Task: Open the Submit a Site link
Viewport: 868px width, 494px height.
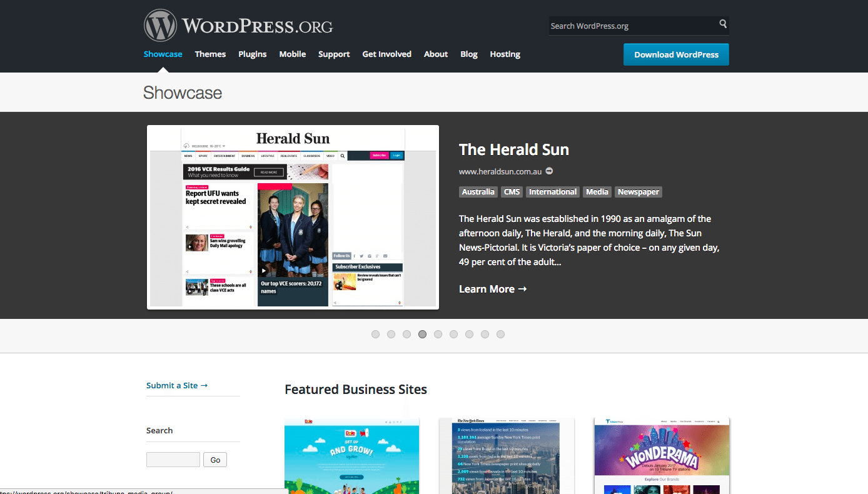Action: pyautogui.click(x=177, y=385)
